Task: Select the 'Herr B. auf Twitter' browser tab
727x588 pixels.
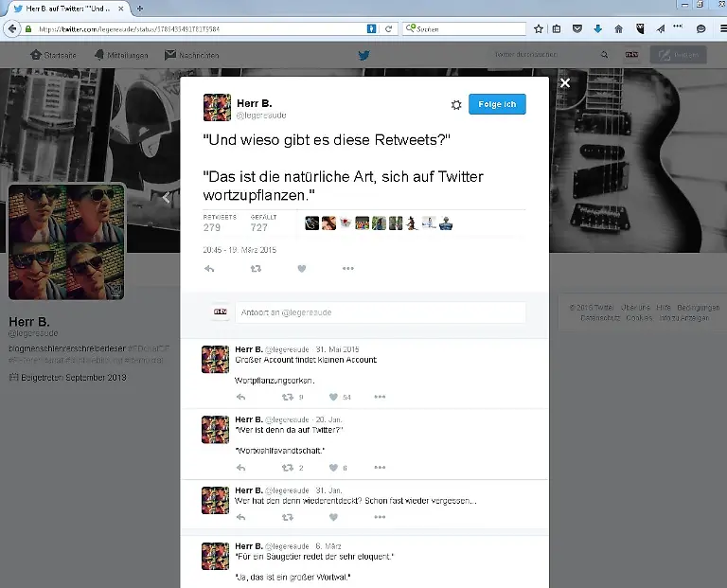Action: pos(68,9)
